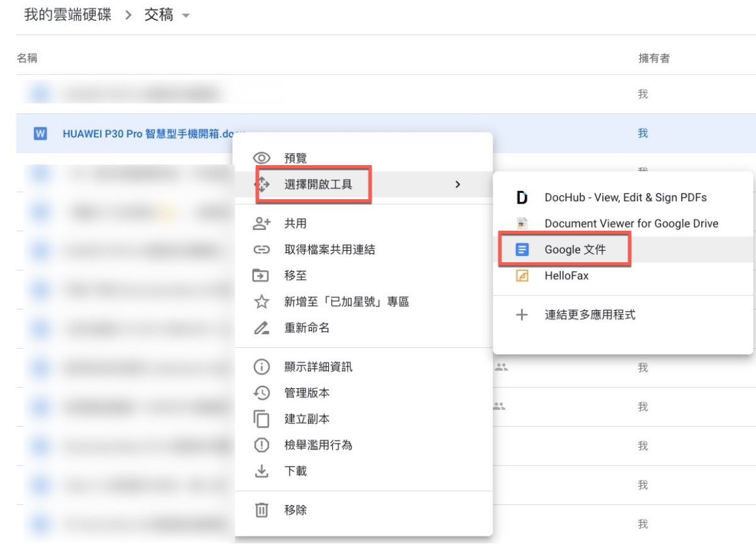Click the add-person icon beside 共用
Screen dimensions: 756x544
(x=261, y=224)
